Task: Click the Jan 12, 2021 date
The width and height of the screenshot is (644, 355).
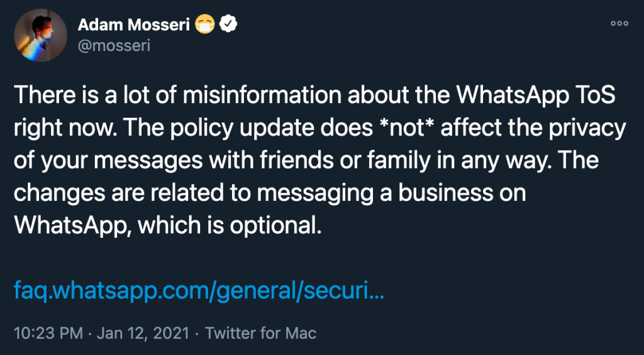Action: pyautogui.click(x=143, y=333)
